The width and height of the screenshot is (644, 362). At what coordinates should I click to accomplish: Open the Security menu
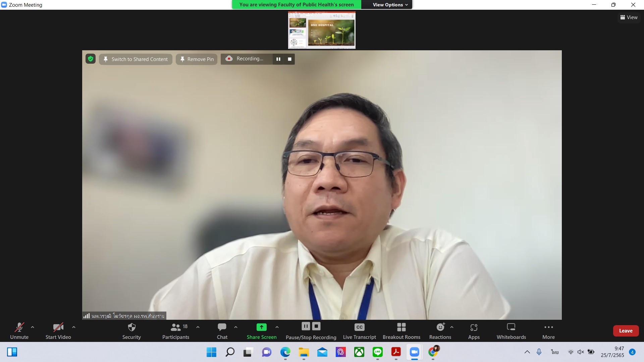tap(131, 331)
